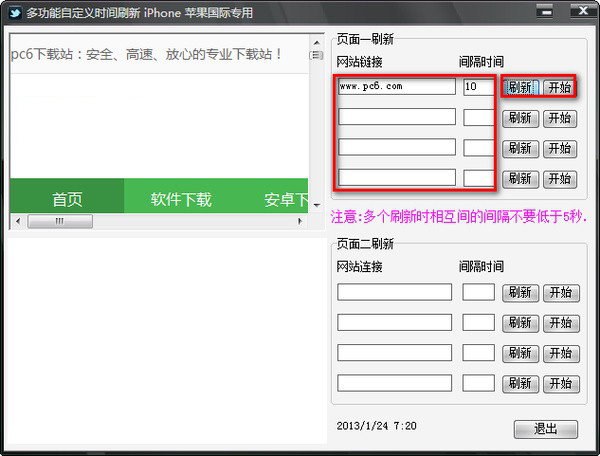The width and height of the screenshot is (600, 456).
Task: Click the 页面一刷新 group label
Action: [365, 39]
